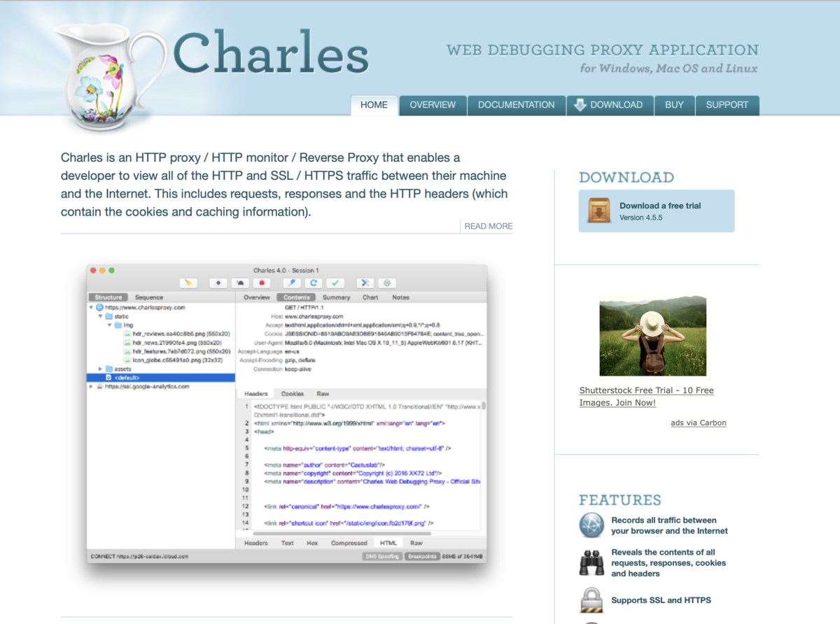840x624 pixels.
Task: Select hdr_reviews.aa40c8b5.png in the tree
Action: [181, 334]
